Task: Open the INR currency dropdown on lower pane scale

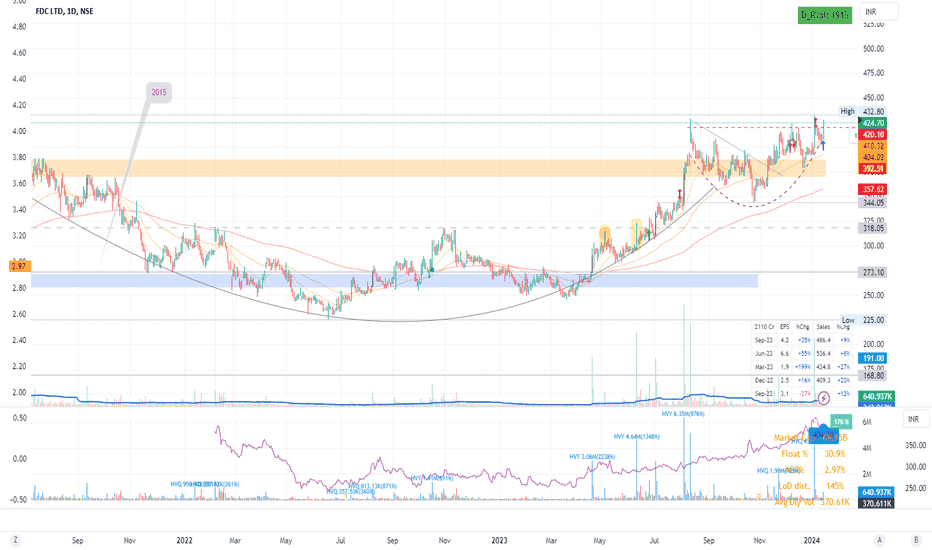Action: (x=918, y=419)
